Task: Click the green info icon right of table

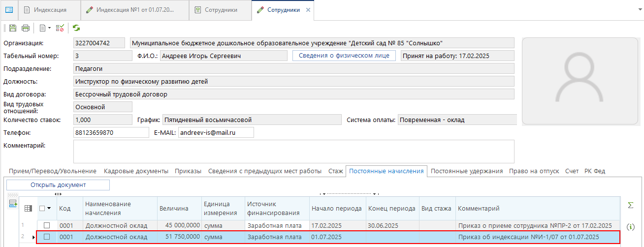Action: tap(631, 227)
